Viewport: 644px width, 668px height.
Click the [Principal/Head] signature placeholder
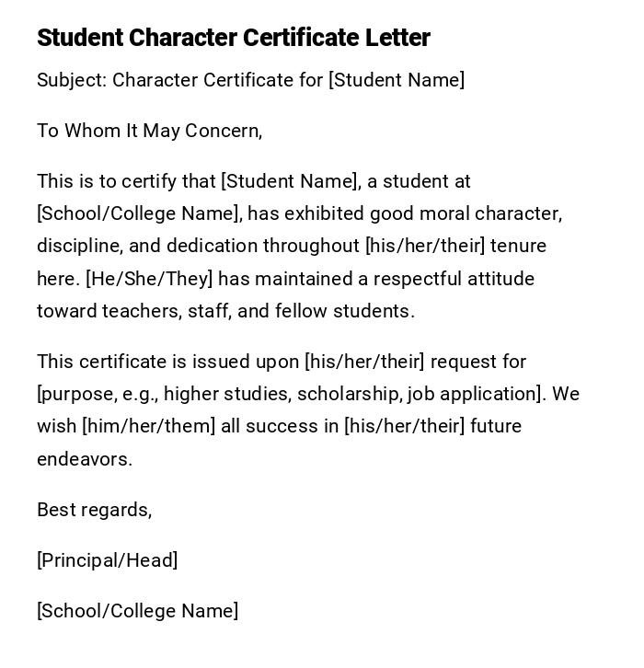pyautogui.click(x=107, y=560)
